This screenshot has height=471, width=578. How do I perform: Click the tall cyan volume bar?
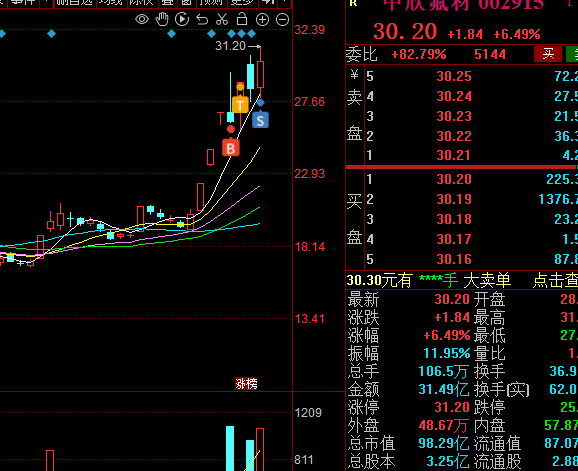pyautogui.click(x=230, y=449)
